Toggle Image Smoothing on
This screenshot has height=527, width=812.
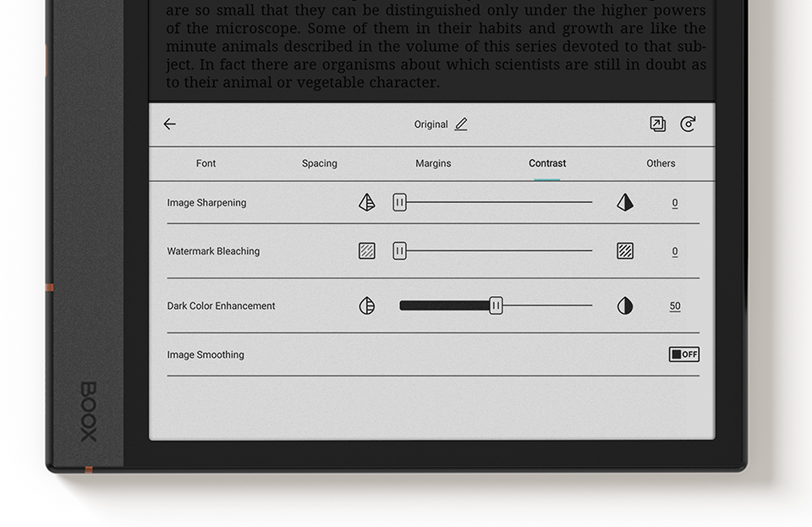point(683,354)
